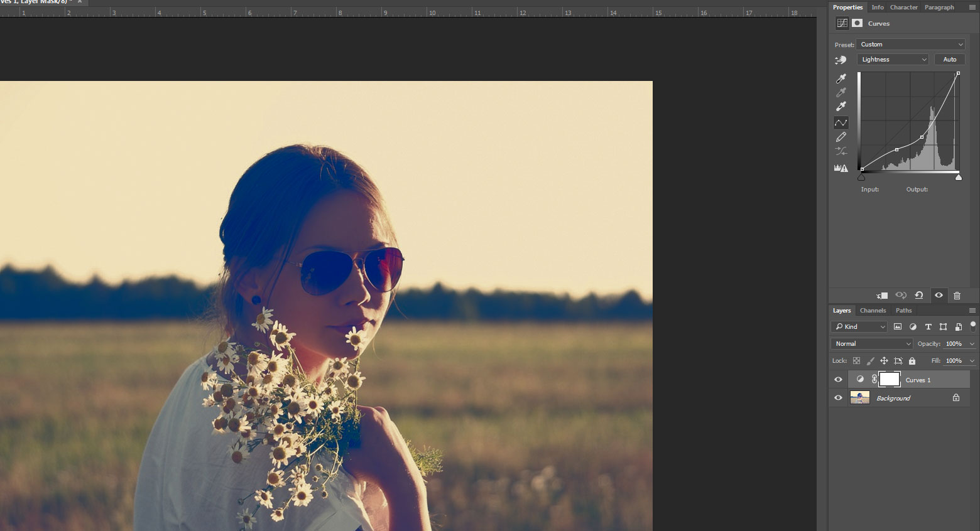The image size is (980, 531).
Task: Open the Opacity slider dropdown arrow
Action: tap(972, 344)
